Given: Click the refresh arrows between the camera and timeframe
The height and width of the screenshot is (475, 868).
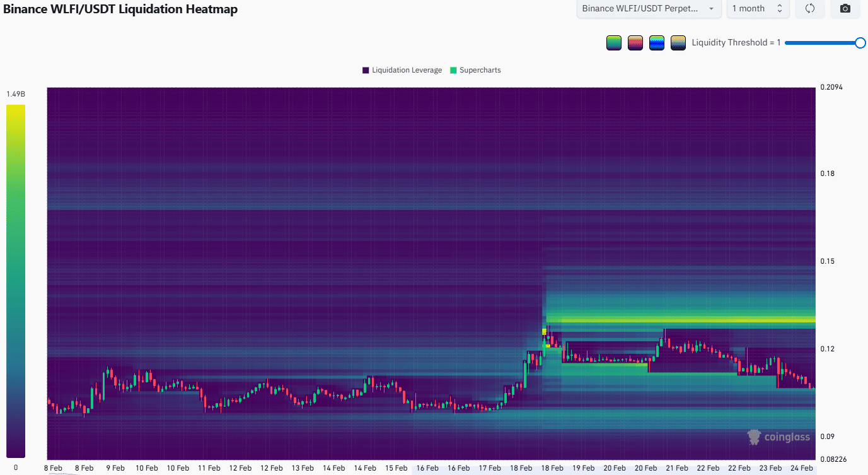Looking at the screenshot, I should point(810,9).
